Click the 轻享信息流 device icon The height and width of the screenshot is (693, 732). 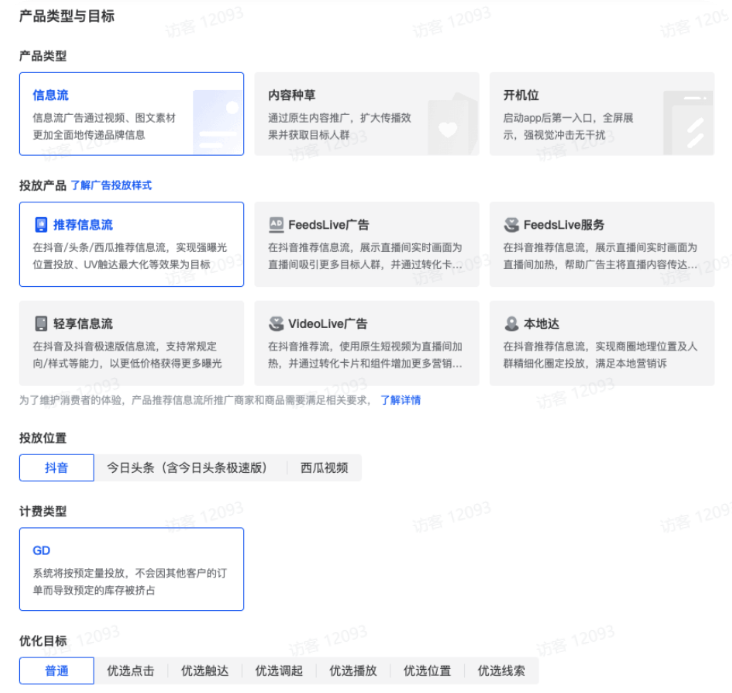click(x=41, y=324)
